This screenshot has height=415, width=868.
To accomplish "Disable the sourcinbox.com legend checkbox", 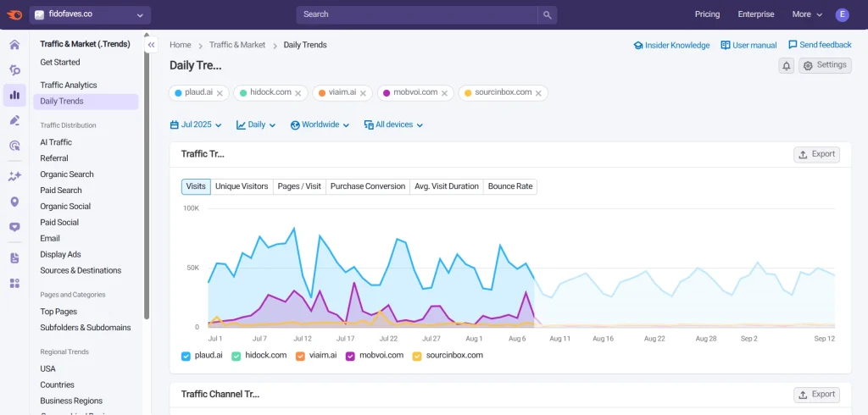I will click(x=417, y=356).
